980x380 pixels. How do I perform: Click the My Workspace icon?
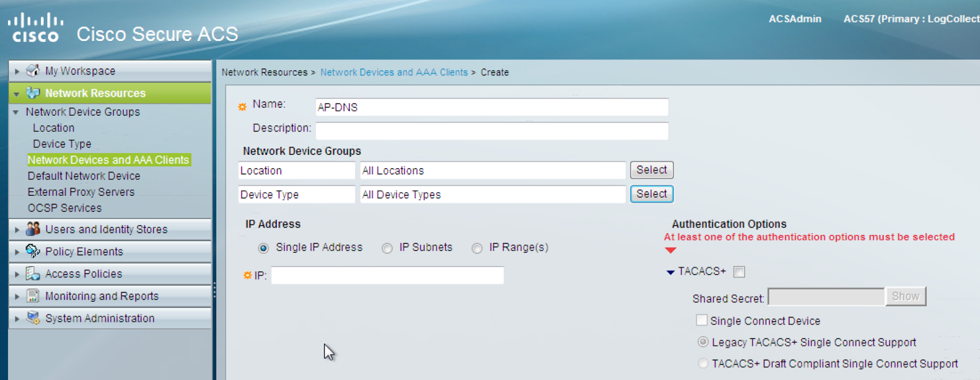33,70
